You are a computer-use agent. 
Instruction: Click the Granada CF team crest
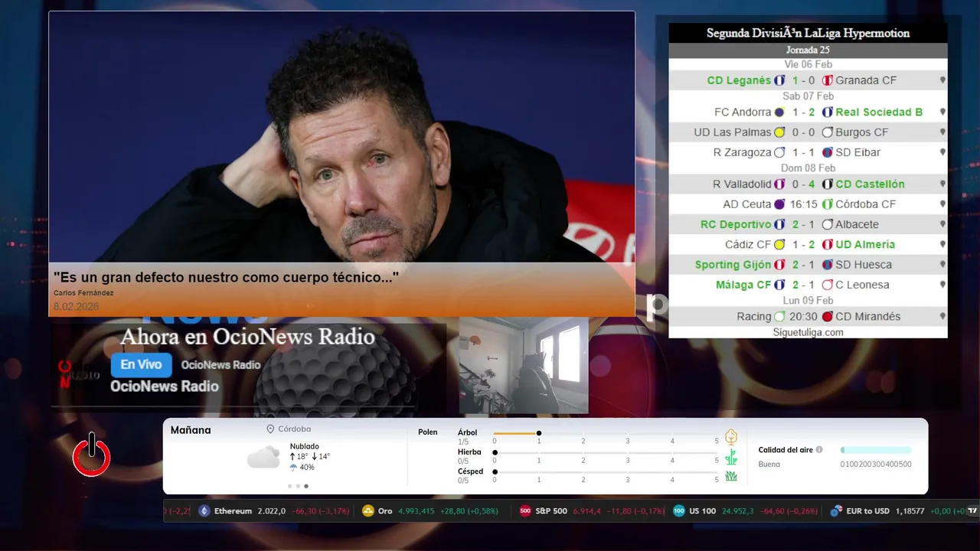point(828,80)
